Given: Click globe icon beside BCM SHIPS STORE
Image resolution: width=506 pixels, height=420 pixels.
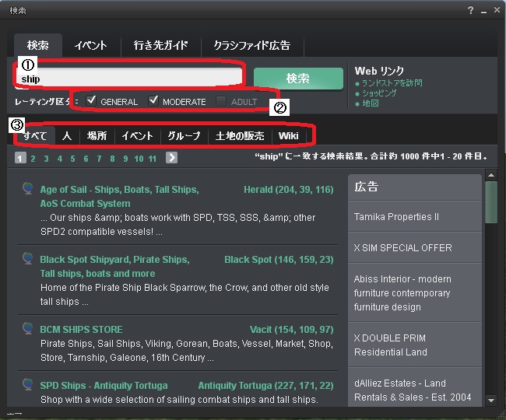Looking at the screenshot, I should tap(28, 328).
